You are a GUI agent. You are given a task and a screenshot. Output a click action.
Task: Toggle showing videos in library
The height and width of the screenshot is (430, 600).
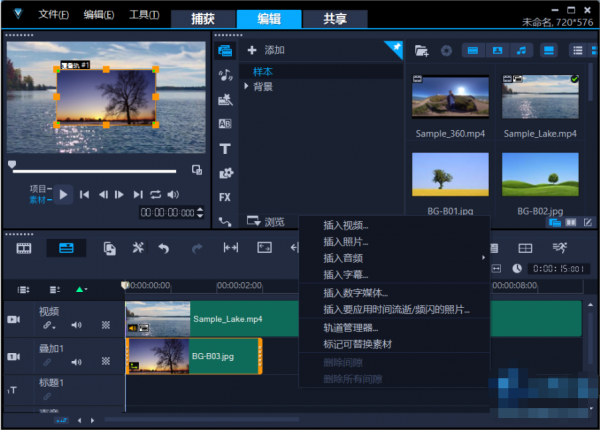(473, 50)
